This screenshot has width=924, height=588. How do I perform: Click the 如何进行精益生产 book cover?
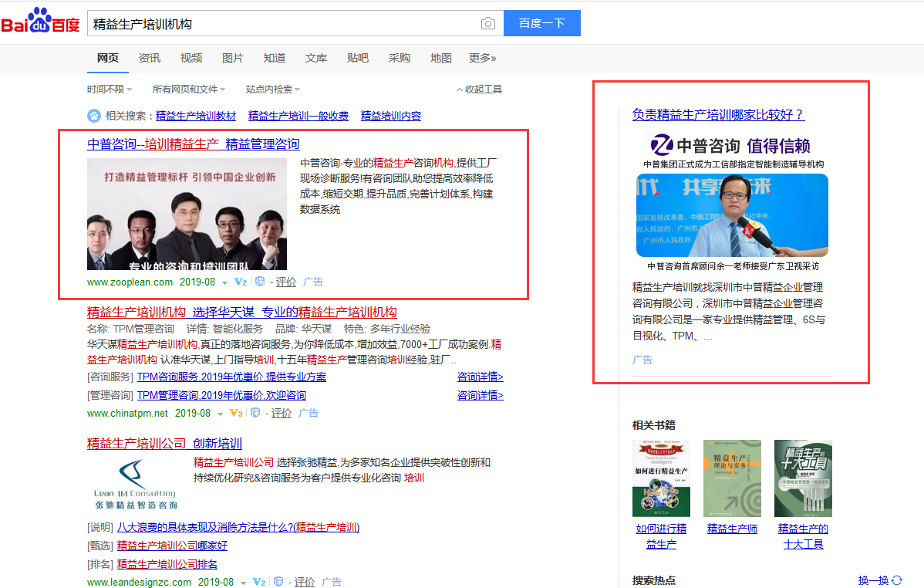661,478
